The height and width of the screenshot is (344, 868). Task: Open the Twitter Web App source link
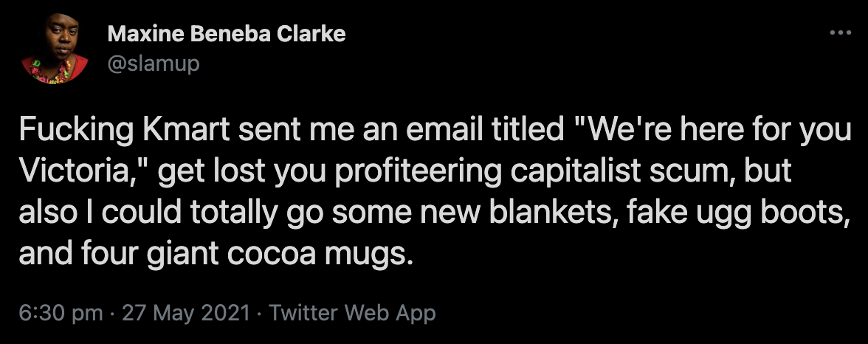[x=353, y=314]
